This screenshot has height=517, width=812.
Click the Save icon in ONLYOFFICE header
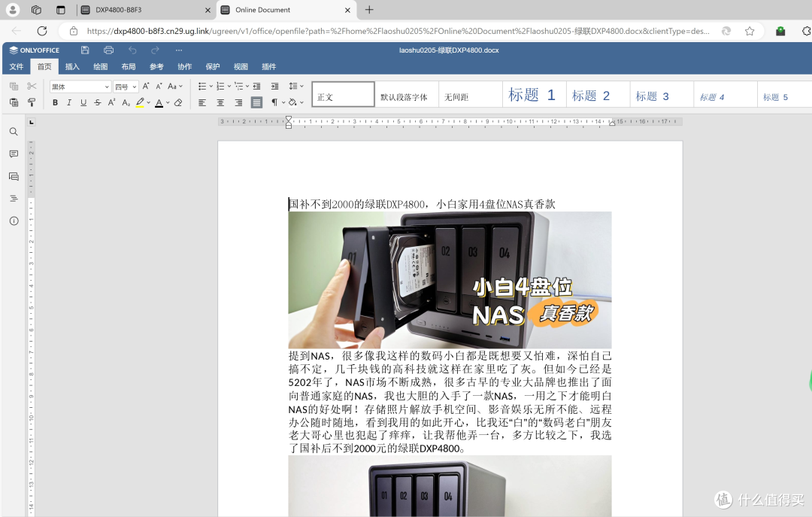pyautogui.click(x=85, y=50)
